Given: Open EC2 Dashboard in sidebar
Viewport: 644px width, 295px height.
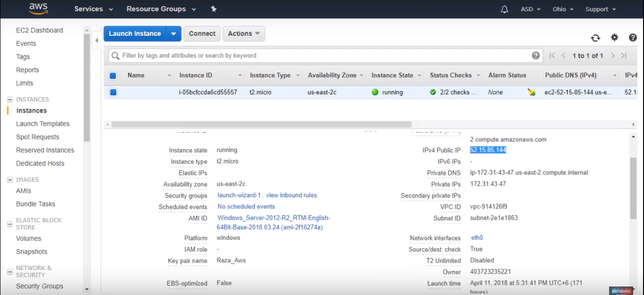Looking at the screenshot, I should point(39,30).
